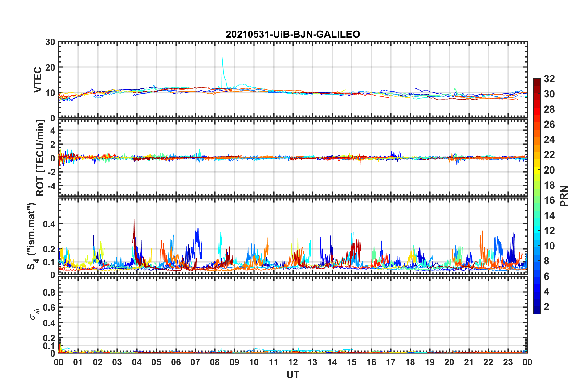The width and height of the screenshot is (586, 392).
Task: Click the plot title 20210531-UiB-BJN-GALILEO
Action: [x=293, y=34]
